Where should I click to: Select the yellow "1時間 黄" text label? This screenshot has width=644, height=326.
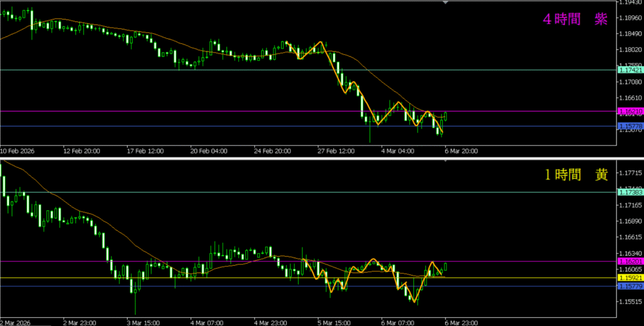tap(575, 176)
